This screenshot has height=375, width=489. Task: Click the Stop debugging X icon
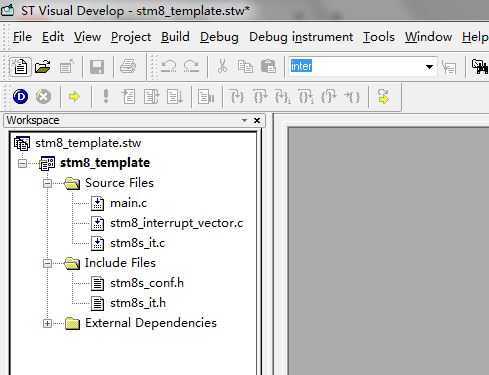coord(43,97)
